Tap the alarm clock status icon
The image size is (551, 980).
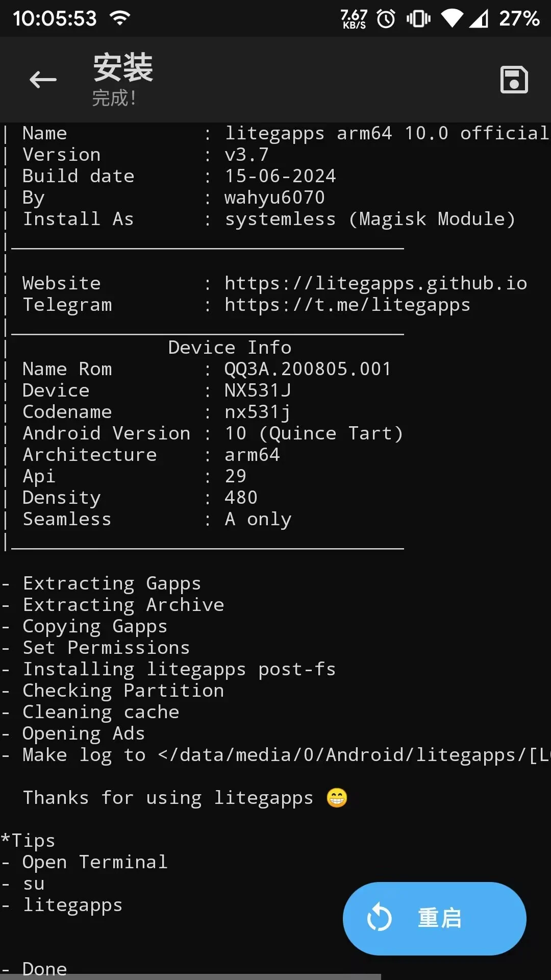click(x=386, y=19)
